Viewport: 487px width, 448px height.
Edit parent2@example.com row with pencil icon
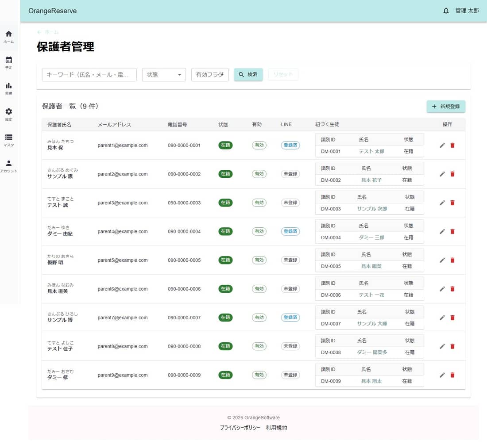point(442,174)
